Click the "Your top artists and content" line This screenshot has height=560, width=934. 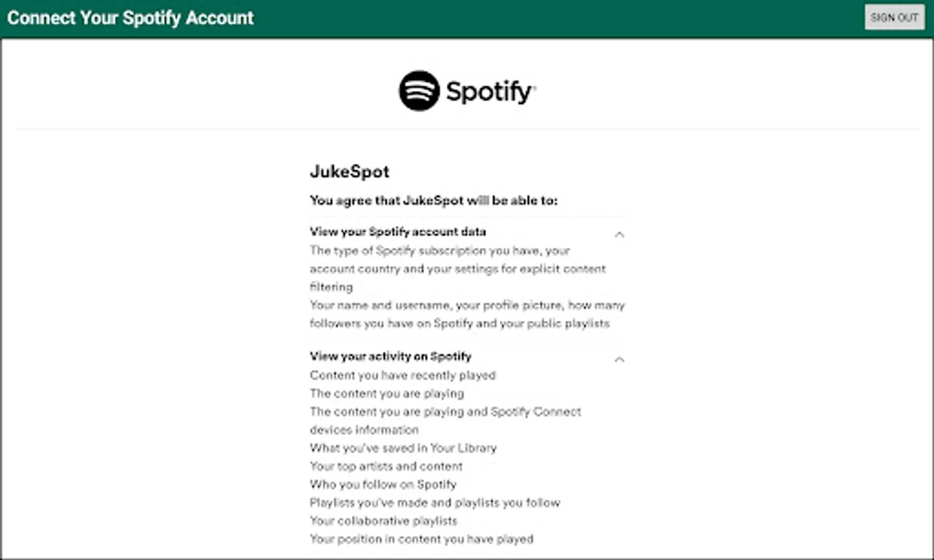pos(386,466)
